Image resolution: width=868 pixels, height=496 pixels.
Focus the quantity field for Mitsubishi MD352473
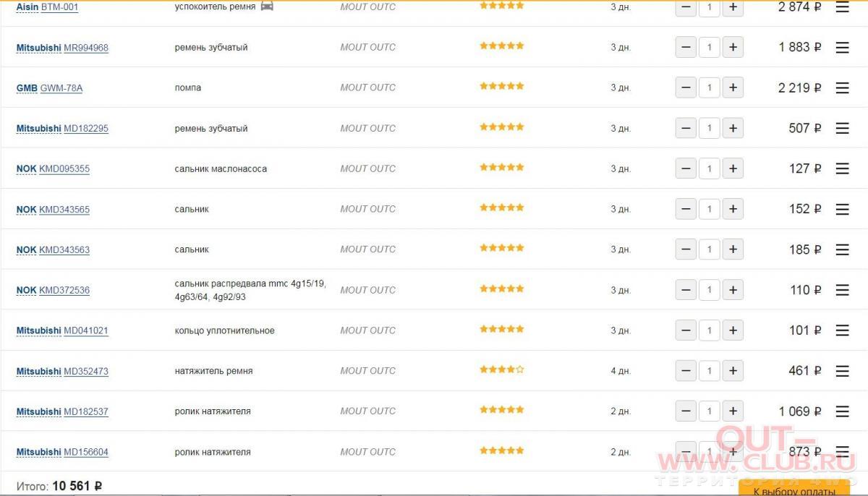(710, 371)
